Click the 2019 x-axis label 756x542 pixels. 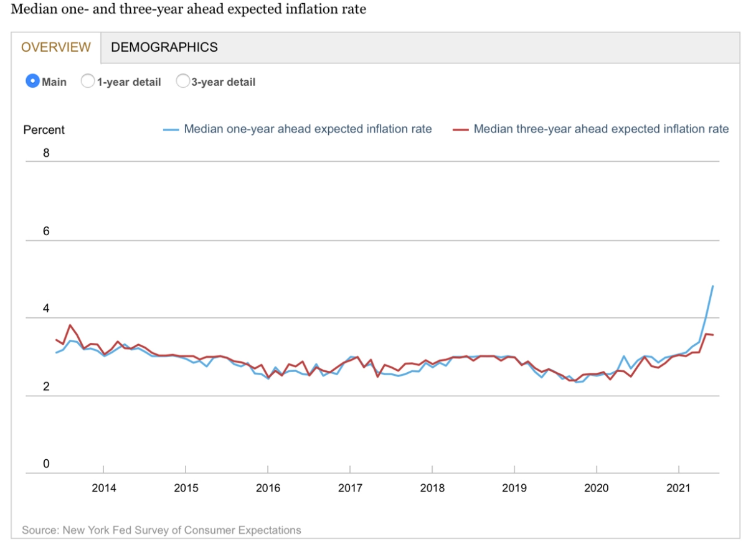pyautogui.click(x=514, y=488)
